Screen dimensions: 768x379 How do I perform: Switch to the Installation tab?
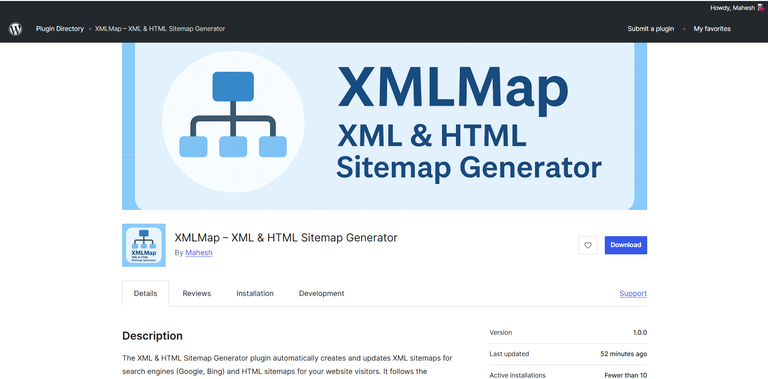tap(255, 293)
